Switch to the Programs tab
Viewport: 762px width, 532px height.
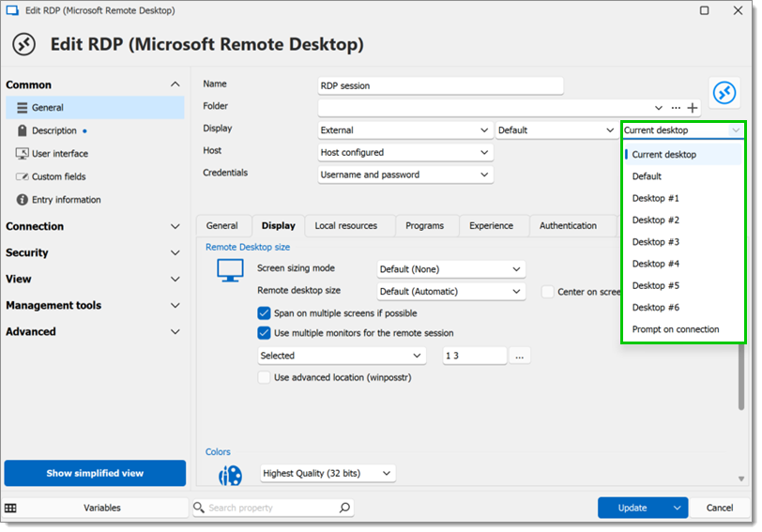click(x=425, y=225)
